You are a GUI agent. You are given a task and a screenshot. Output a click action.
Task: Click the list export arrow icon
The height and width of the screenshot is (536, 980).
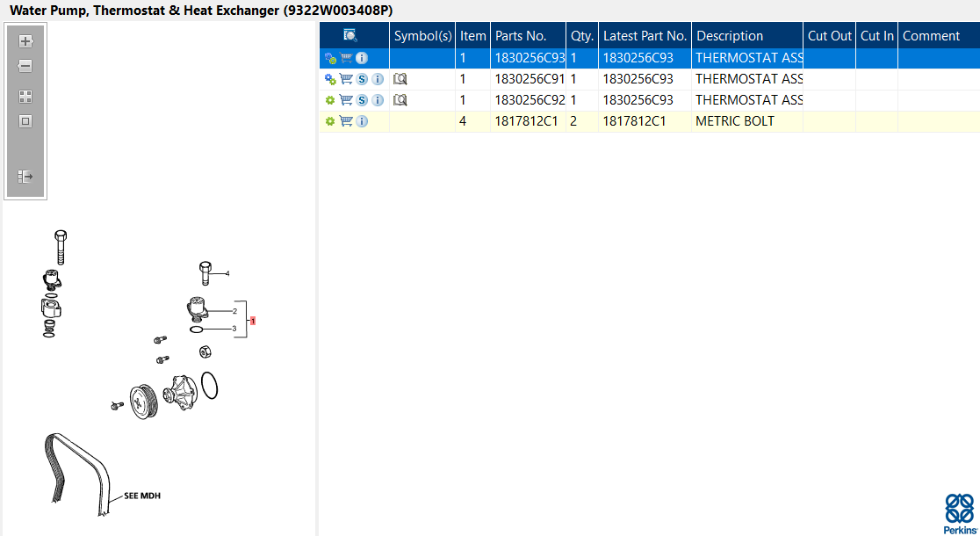pos(25,177)
